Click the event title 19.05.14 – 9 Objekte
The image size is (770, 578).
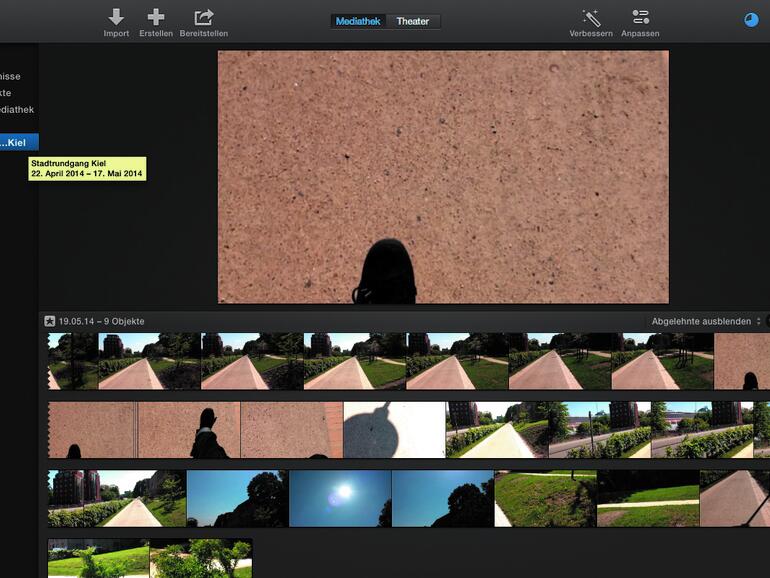click(101, 321)
